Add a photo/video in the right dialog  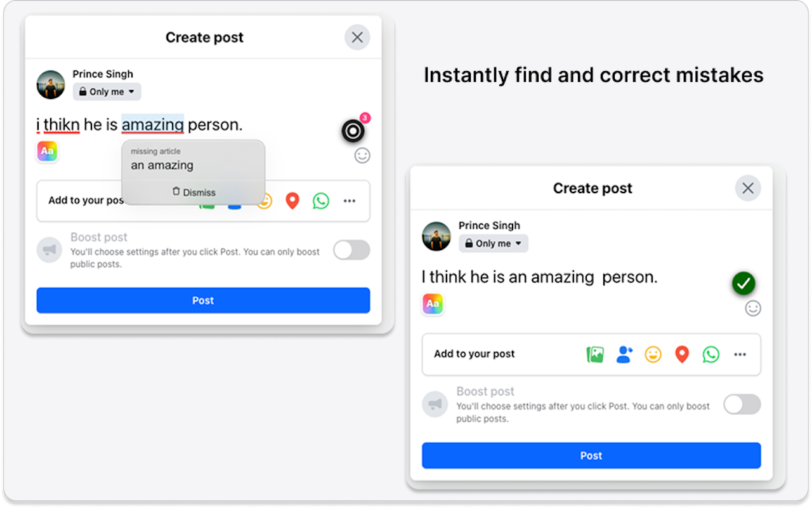pos(595,354)
